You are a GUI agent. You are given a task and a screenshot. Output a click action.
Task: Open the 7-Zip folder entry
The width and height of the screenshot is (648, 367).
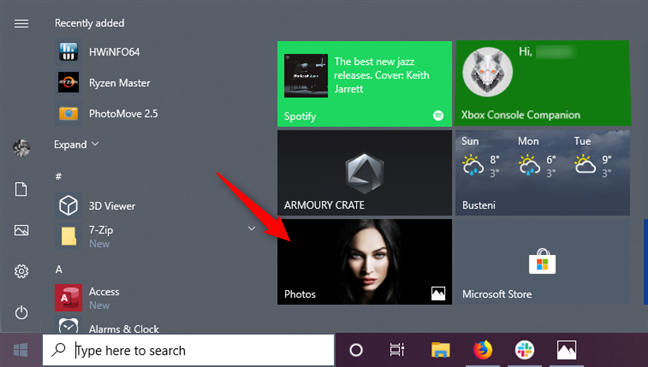pyautogui.click(x=156, y=236)
